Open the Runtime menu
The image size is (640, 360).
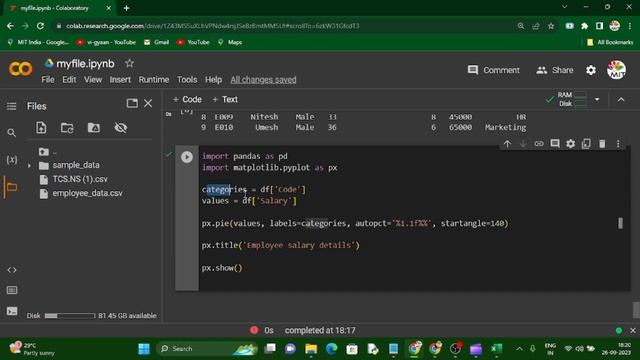153,80
